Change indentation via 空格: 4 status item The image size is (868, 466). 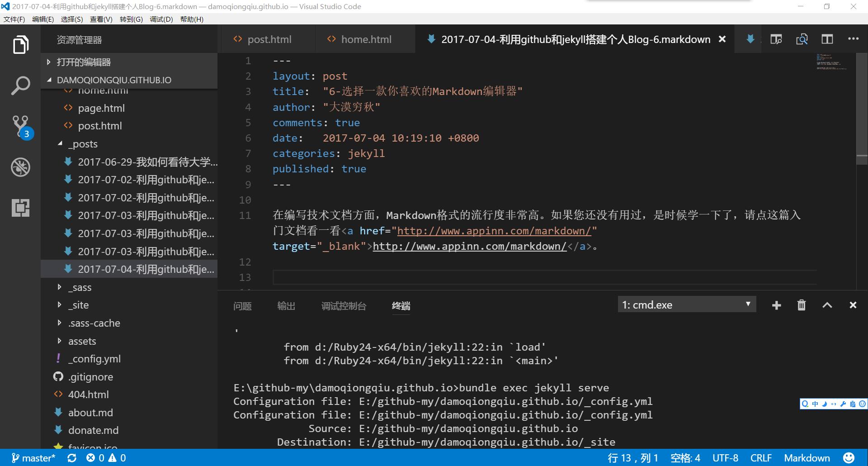[x=685, y=458]
